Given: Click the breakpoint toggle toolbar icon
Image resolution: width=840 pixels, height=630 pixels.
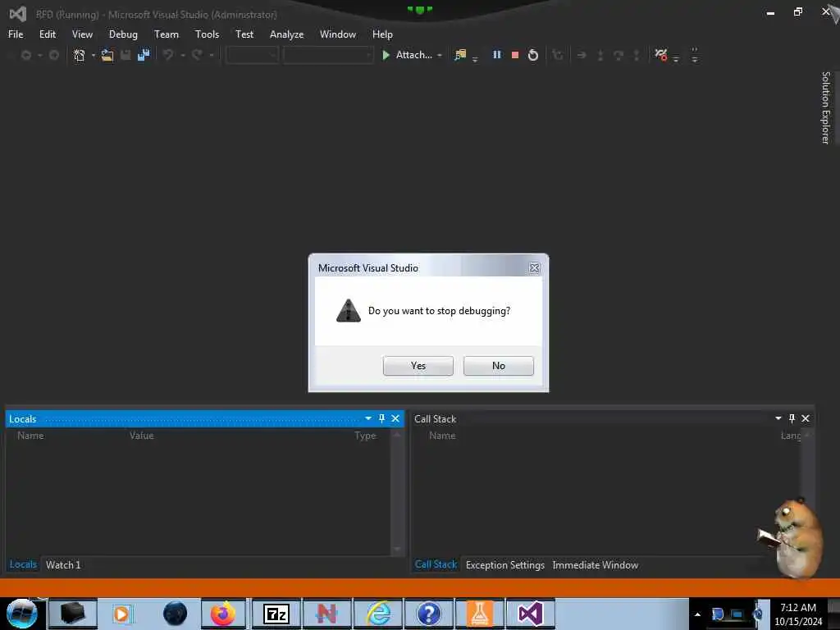Looking at the screenshot, I should click(x=661, y=55).
